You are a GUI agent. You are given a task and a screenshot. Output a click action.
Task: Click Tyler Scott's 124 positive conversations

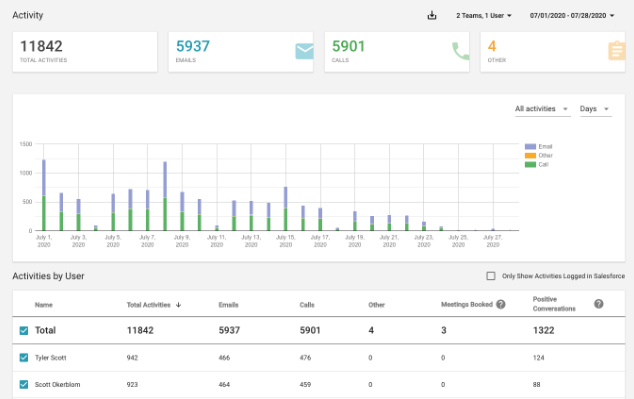(x=539, y=358)
